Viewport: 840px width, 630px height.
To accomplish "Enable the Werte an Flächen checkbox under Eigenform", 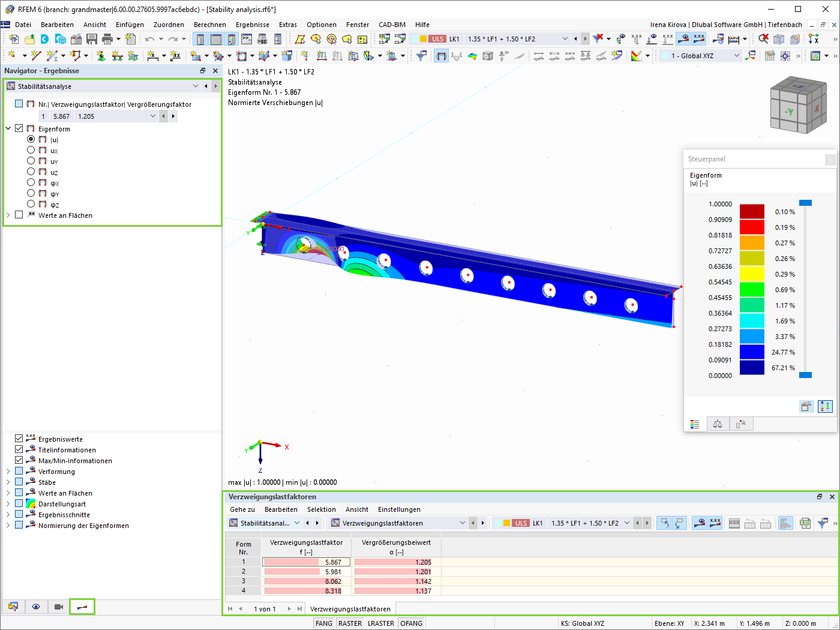I will pos(19,215).
